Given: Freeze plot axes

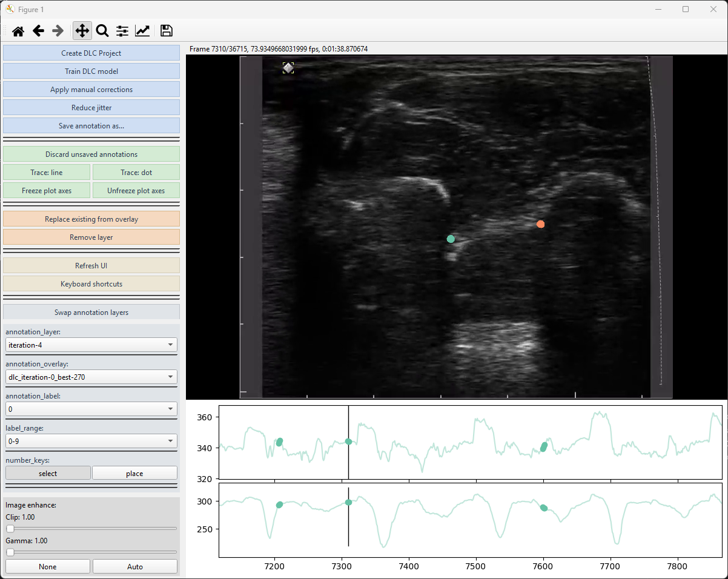Looking at the screenshot, I should [47, 190].
